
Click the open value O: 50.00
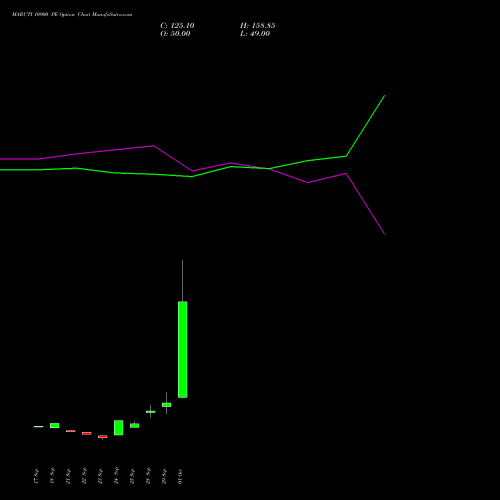[x=175, y=34]
